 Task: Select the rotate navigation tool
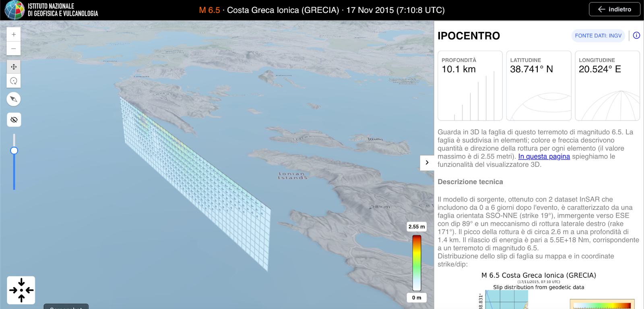[14, 81]
